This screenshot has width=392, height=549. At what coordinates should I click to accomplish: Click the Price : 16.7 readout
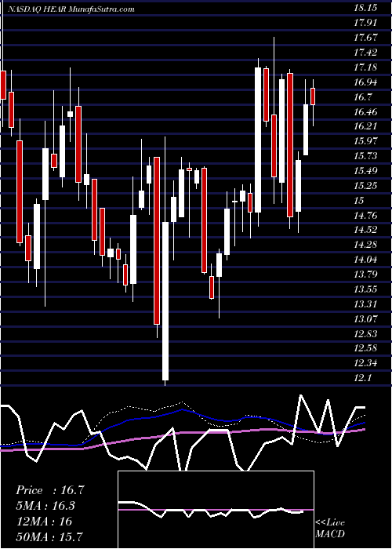click(x=49, y=490)
